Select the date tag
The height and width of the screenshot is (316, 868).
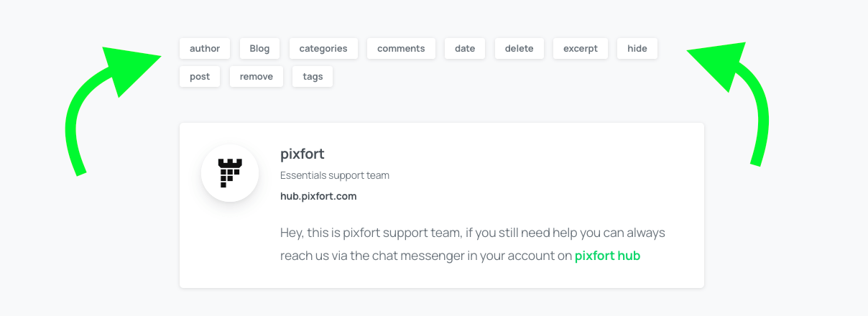465,49
